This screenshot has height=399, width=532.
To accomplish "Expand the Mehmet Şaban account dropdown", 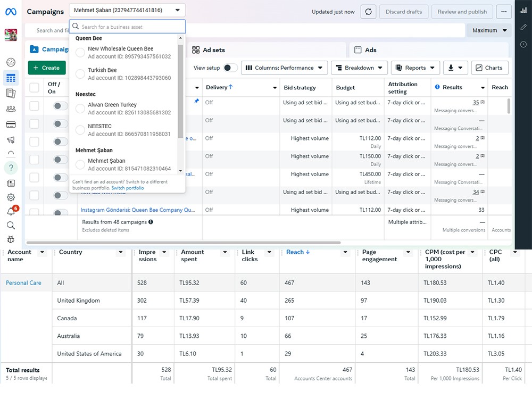I will click(127, 10).
